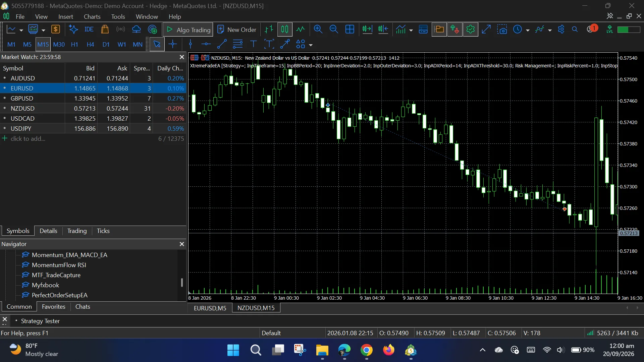The height and width of the screenshot is (362, 644).
Task: Activate the M15 timeframe button
Action: point(43,44)
